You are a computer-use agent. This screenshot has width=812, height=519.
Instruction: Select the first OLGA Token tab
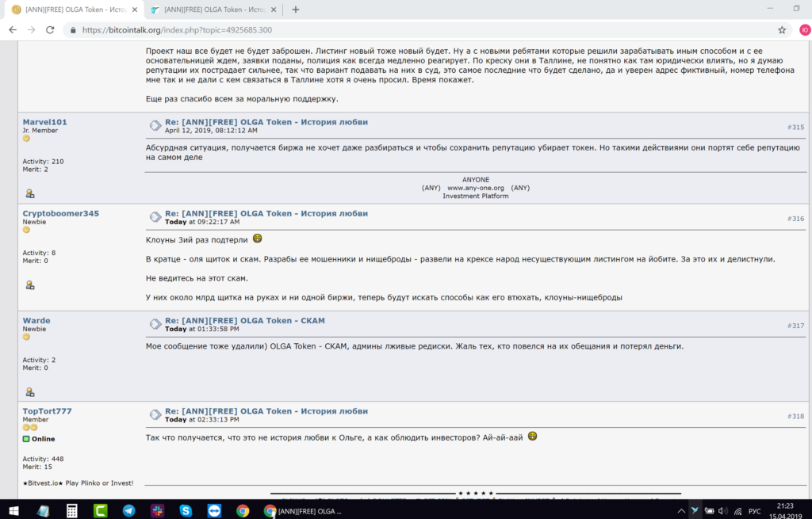point(75,10)
